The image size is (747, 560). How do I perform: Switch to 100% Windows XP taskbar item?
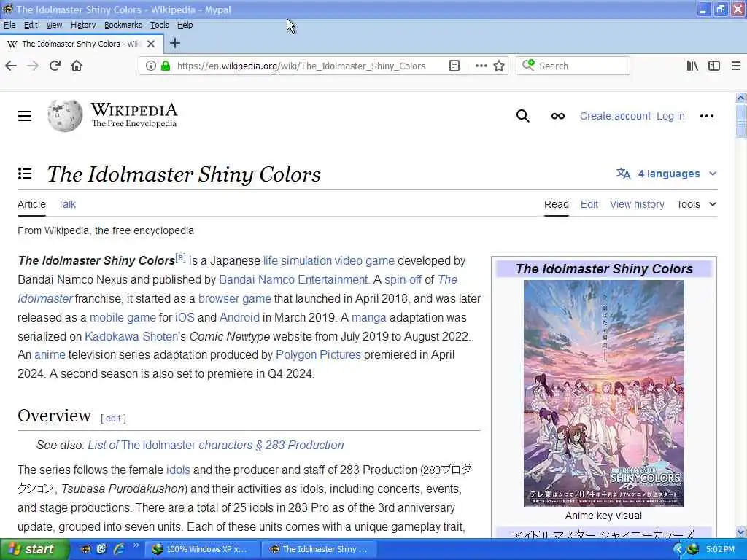pos(201,549)
